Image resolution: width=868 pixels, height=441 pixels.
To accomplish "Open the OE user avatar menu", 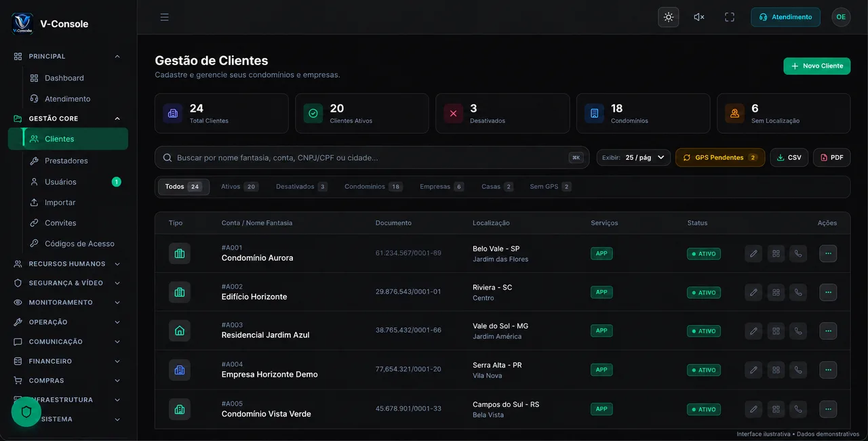I will (x=841, y=17).
